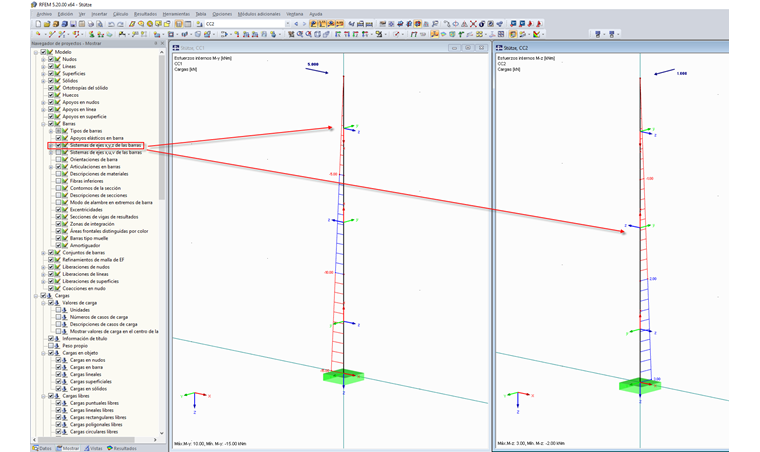The height and width of the screenshot is (452, 760).
Task: Click the load cases icon left of CC2 box
Action: tap(200, 24)
